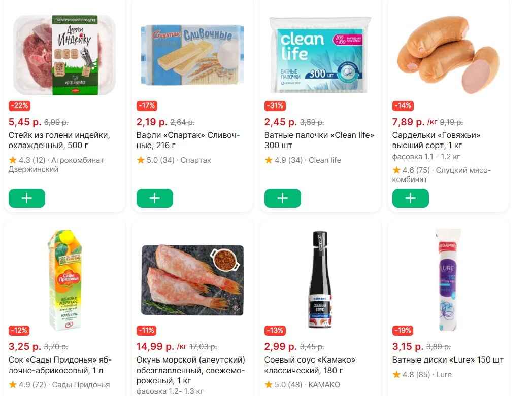Open 'Ватные диски «Lure» 150 шт' title
The height and width of the screenshot is (396, 532).
448,360
